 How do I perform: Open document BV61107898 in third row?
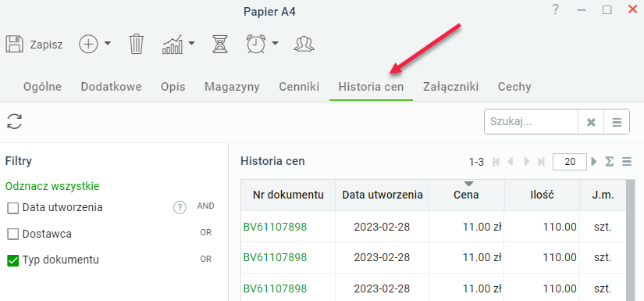click(275, 288)
